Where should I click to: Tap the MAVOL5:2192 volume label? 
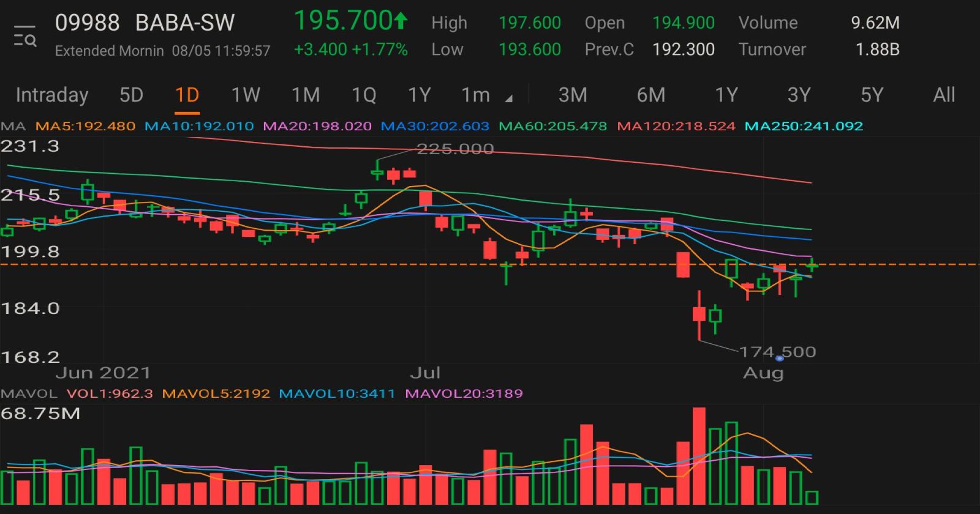pyautogui.click(x=216, y=393)
